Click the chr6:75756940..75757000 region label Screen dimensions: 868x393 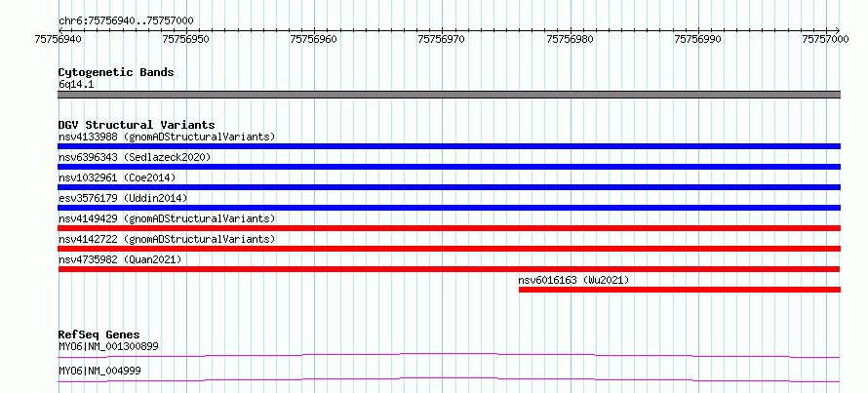[126, 21]
